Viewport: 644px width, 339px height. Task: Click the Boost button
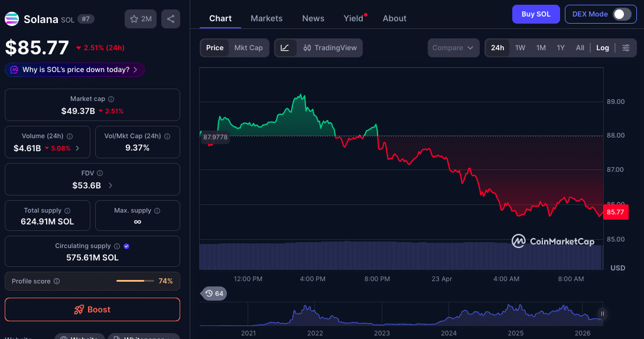click(x=92, y=309)
